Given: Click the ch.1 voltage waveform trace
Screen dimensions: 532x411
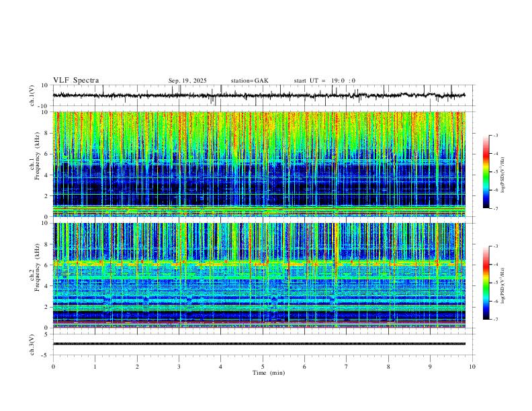Looking at the screenshot, I should tap(259, 95).
